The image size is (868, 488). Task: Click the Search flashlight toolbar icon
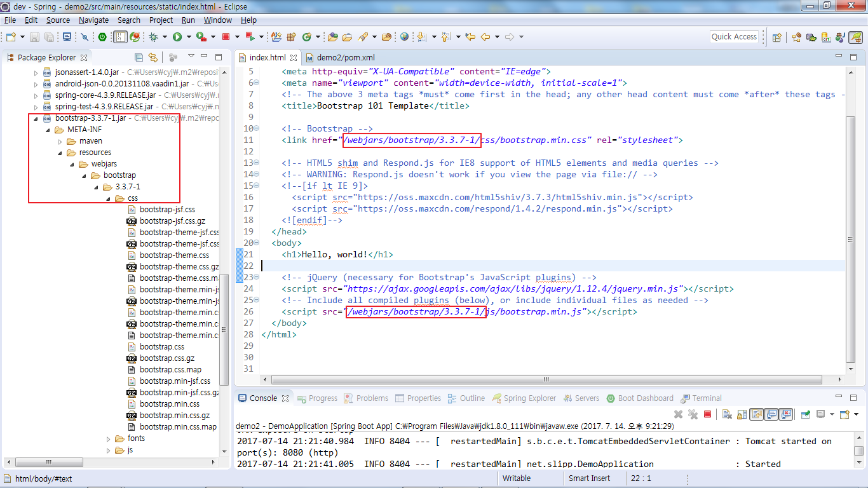[x=363, y=37]
